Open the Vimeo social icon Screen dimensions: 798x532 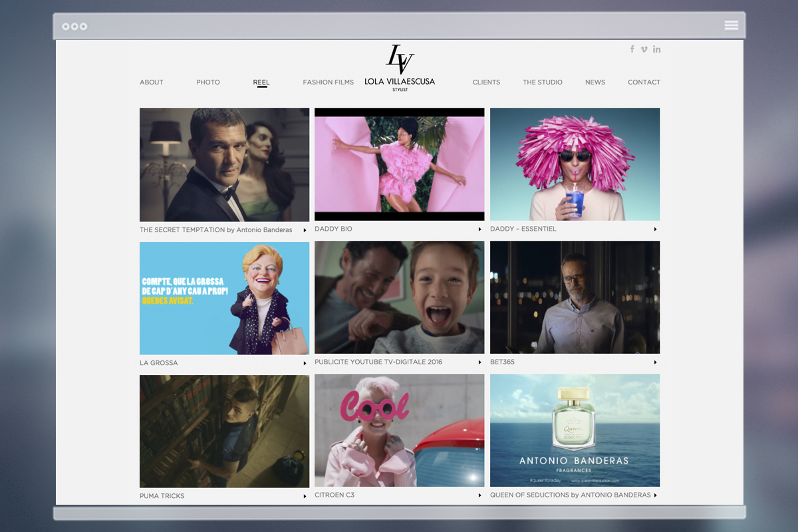pyautogui.click(x=644, y=49)
